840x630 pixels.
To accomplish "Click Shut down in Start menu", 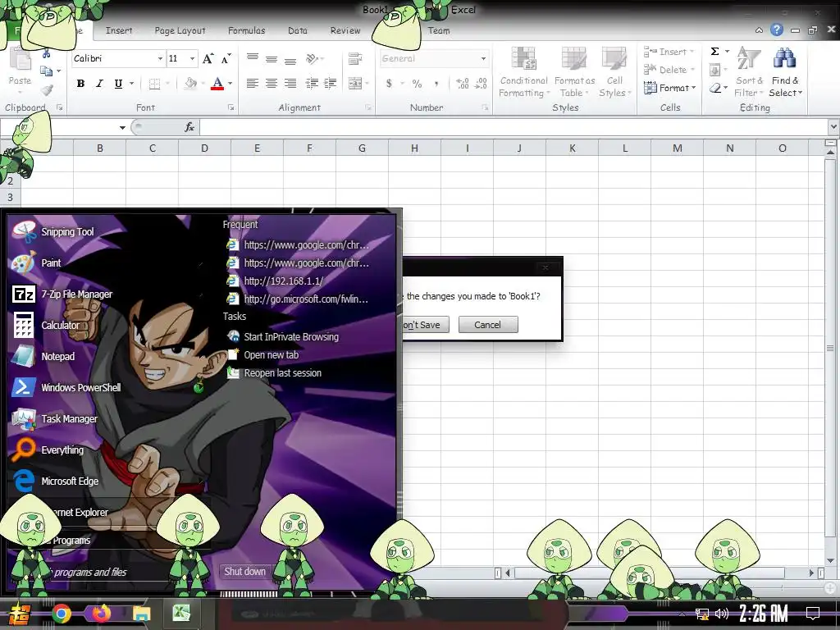I will 244,571.
